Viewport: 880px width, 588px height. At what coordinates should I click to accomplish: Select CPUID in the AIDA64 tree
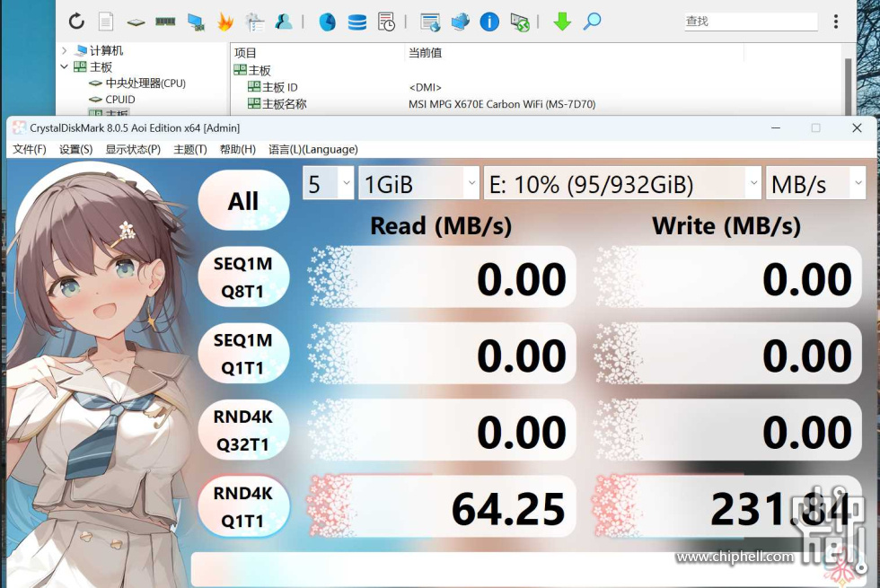[120, 100]
